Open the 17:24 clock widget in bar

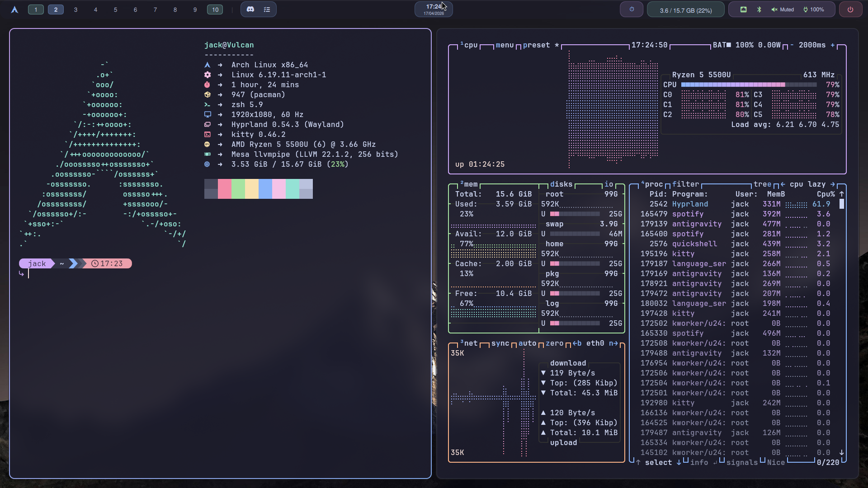coord(434,9)
